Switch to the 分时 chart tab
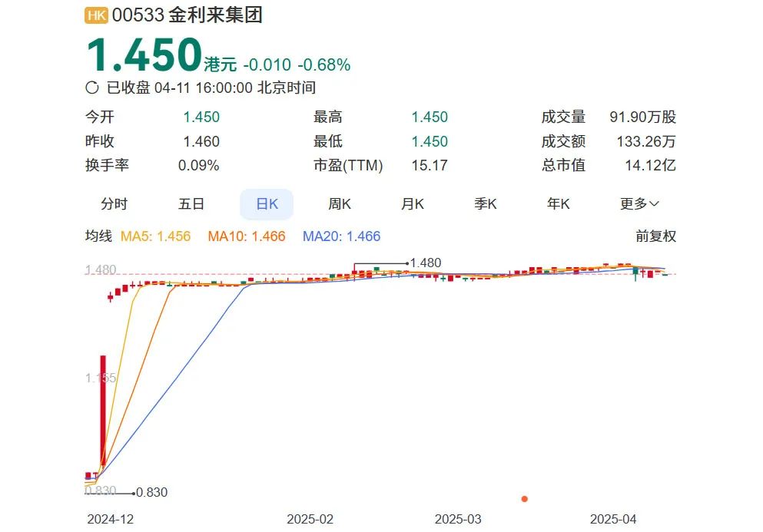Viewport: 763px width, 532px height. pyautogui.click(x=114, y=204)
